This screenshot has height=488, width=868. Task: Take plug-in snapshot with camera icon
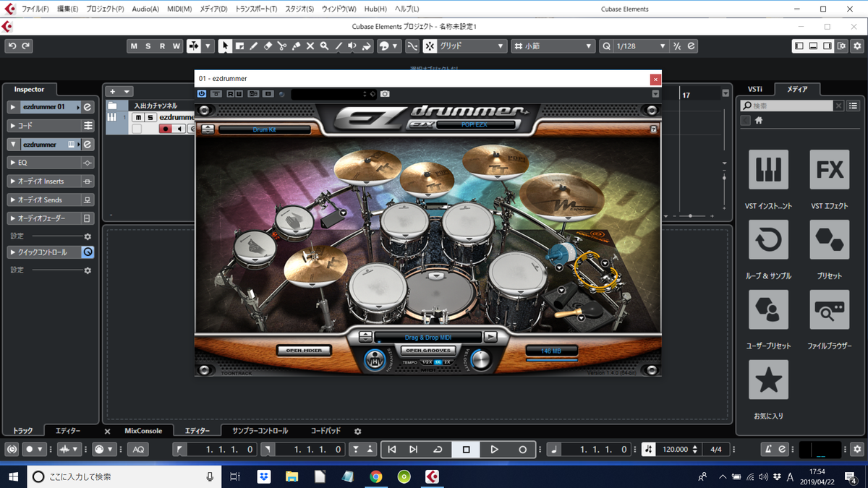coord(385,94)
